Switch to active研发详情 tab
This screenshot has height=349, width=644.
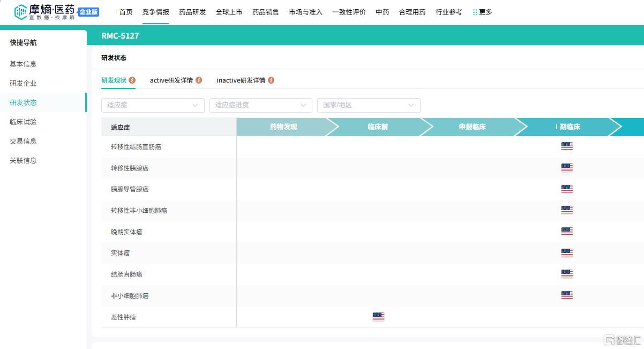pyautogui.click(x=171, y=80)
